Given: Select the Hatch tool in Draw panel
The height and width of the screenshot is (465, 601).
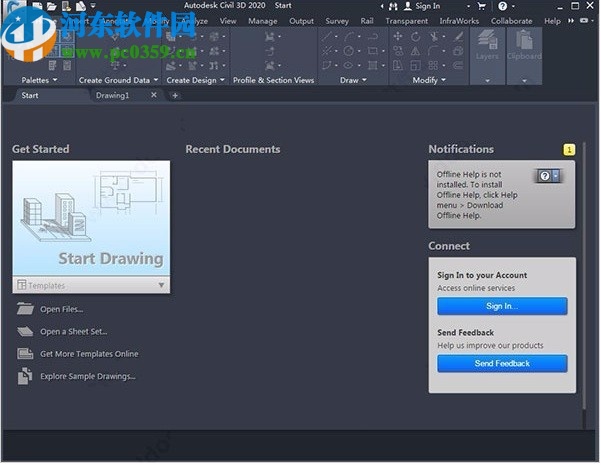Looking at the screenshot, I should (x=373, y=66).
